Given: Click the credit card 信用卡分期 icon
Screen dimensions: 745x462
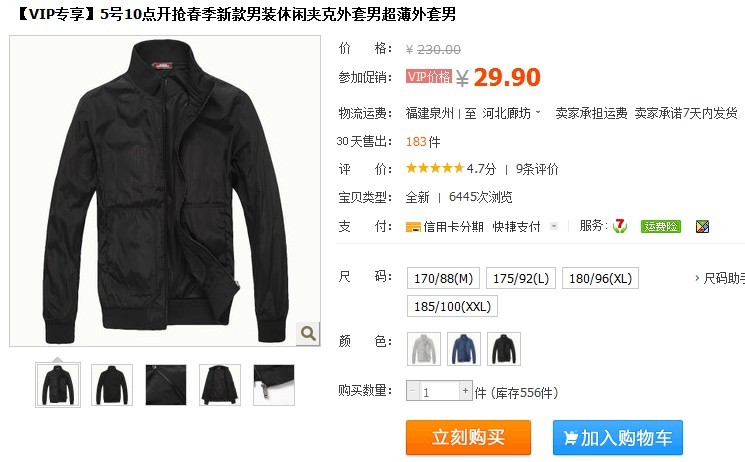Looking at the screenshot, I should coord(413,227).
